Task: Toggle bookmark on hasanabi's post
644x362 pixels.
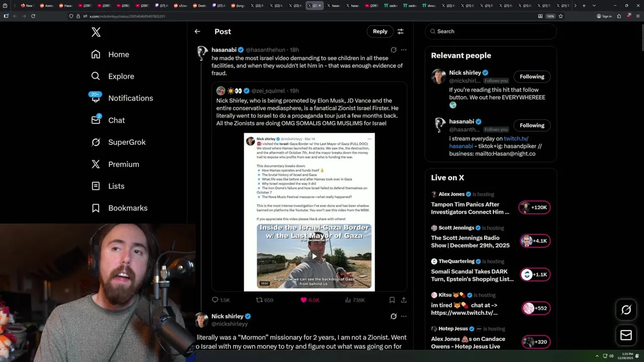Action: (x=392, y=300)
